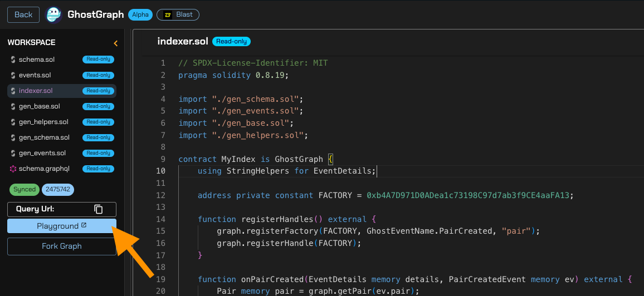Select gen_helpers.sol file

pos(43,122)
